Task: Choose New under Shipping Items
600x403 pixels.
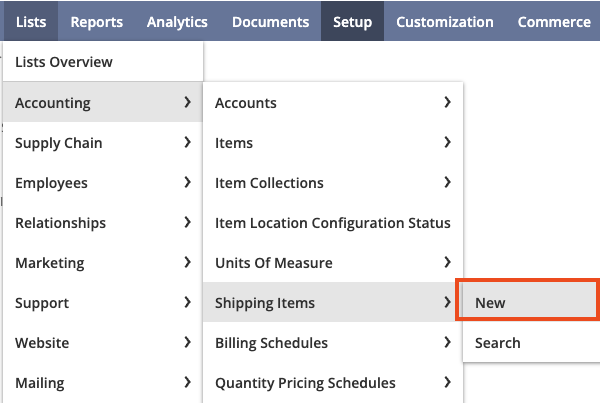Action: (528, 302)
